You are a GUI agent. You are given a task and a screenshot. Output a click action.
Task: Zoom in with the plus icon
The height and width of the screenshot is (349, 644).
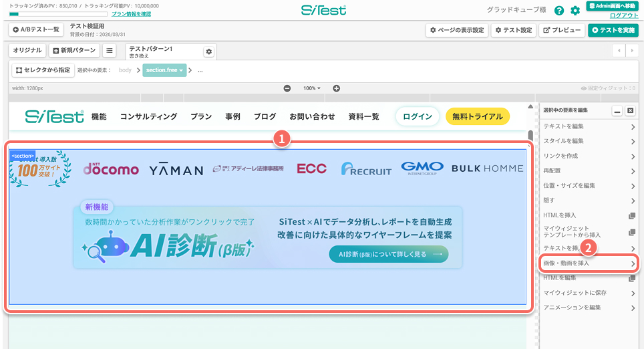(x=337, y=88)
